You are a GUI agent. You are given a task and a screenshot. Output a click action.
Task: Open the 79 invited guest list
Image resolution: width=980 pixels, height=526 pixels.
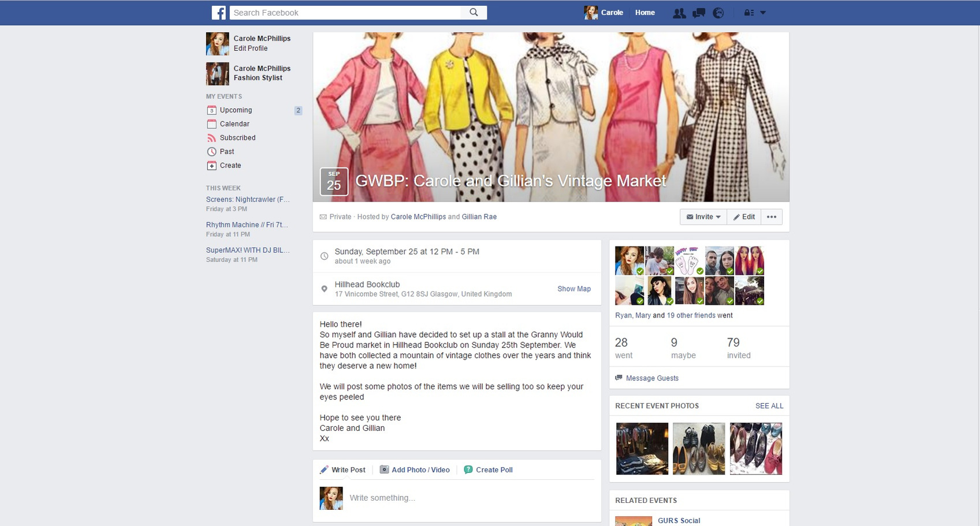click(739, 348)
